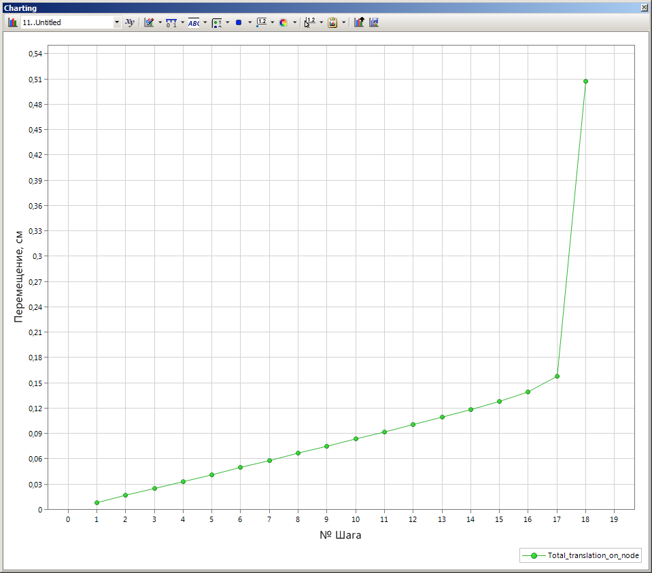The width and height of the screenshot is (652, 573).
Task: Click the save chart disk icon
Action: (x=374, y=22)
